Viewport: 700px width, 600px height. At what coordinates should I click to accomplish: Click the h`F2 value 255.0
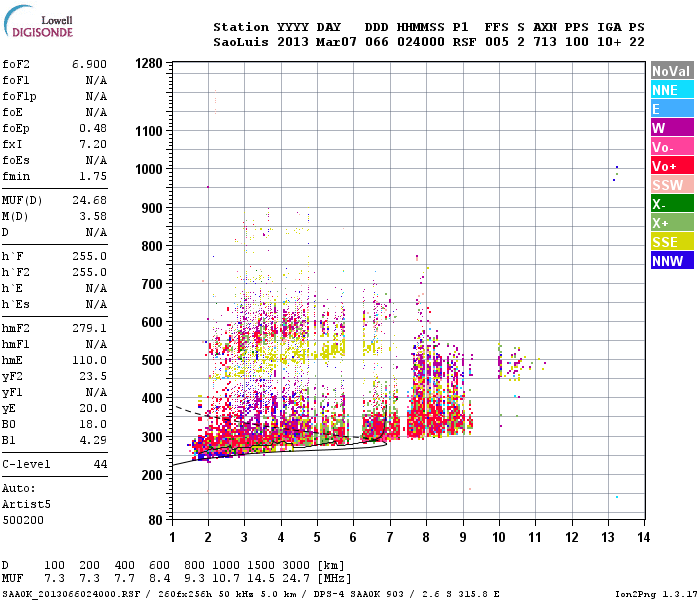[90, 272]
